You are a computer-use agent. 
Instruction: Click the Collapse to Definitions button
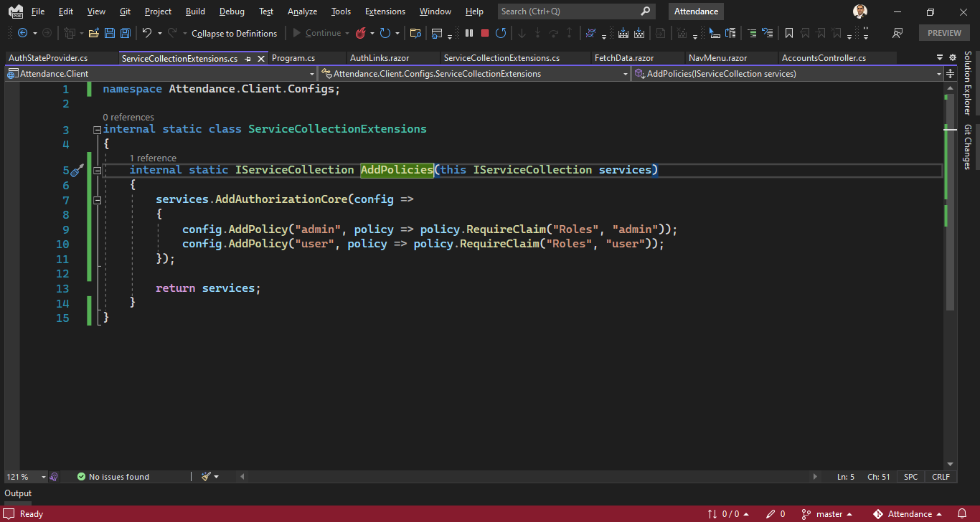coord(234,33)
